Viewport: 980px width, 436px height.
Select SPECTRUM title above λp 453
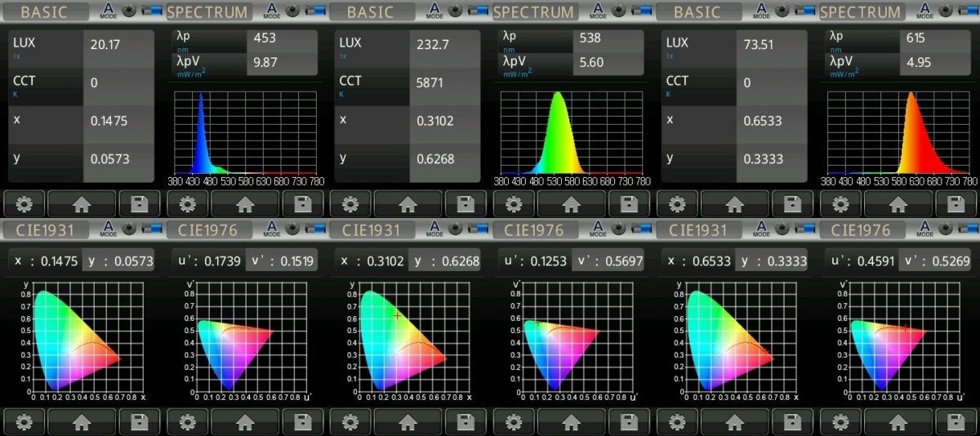(x=208, y=12)
